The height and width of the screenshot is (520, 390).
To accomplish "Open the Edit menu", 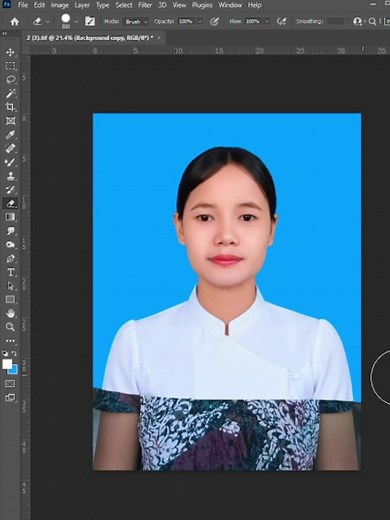I will [x=39, y=5].
